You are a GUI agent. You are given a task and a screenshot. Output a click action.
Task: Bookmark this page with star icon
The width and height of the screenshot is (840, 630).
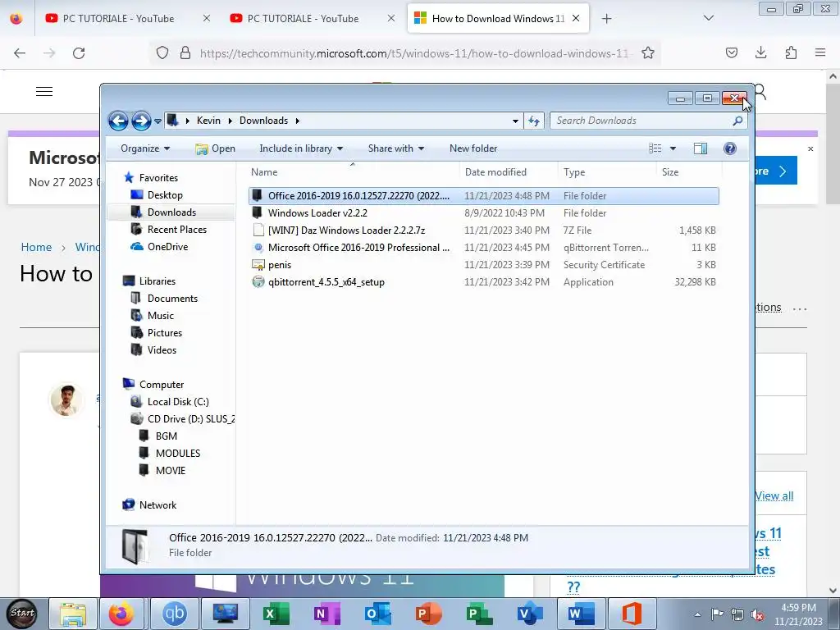coord(648,53)
